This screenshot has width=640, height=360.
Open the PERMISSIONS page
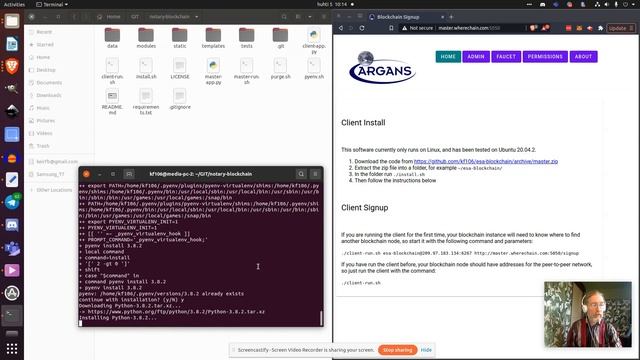545,57
